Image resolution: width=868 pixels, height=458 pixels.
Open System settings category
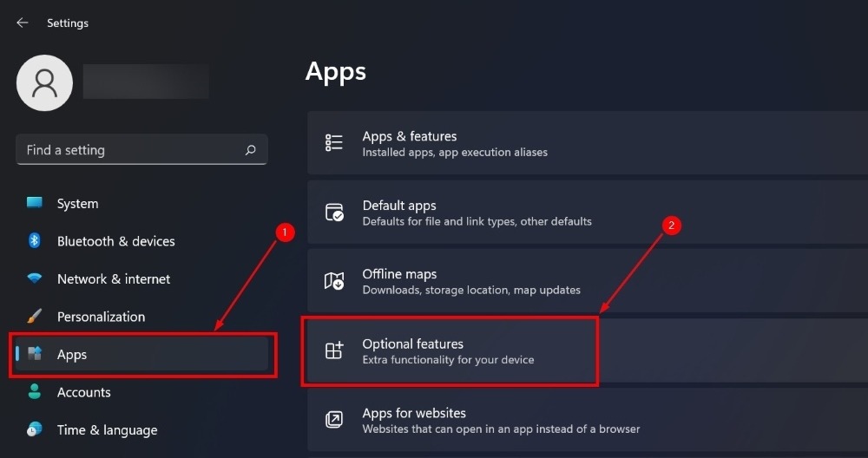pos(77,204)
